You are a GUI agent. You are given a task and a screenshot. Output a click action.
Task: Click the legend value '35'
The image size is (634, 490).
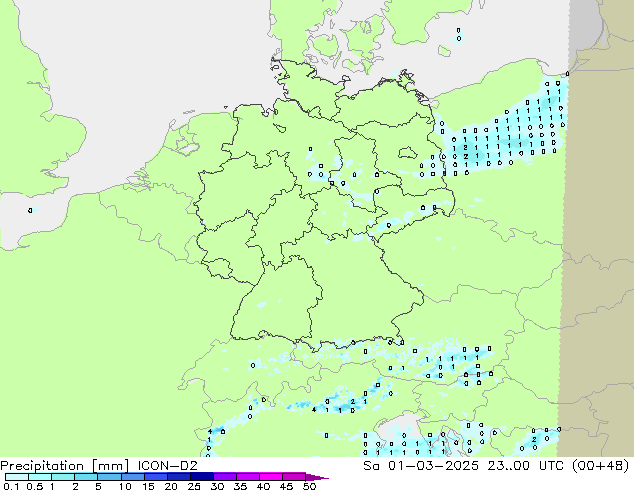[240, 486]
